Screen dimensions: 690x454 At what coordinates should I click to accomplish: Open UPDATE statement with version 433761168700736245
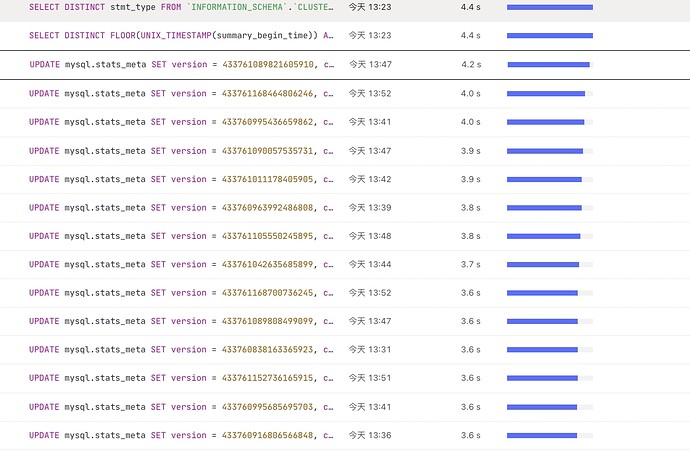[180, 293]
